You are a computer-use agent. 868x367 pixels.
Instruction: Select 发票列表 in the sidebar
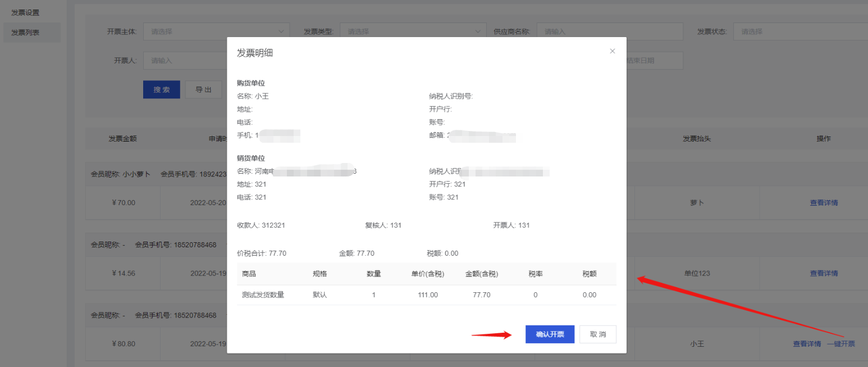coord(25,33)
